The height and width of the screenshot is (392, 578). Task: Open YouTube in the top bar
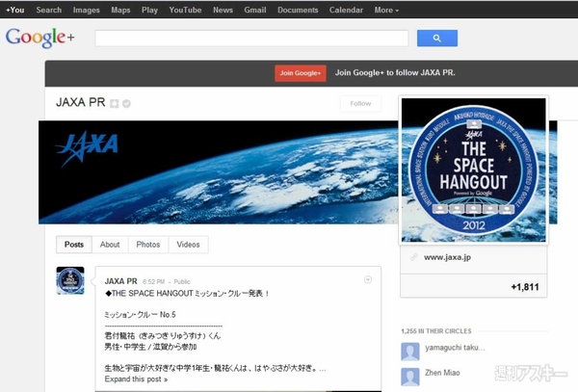point(185,10)
